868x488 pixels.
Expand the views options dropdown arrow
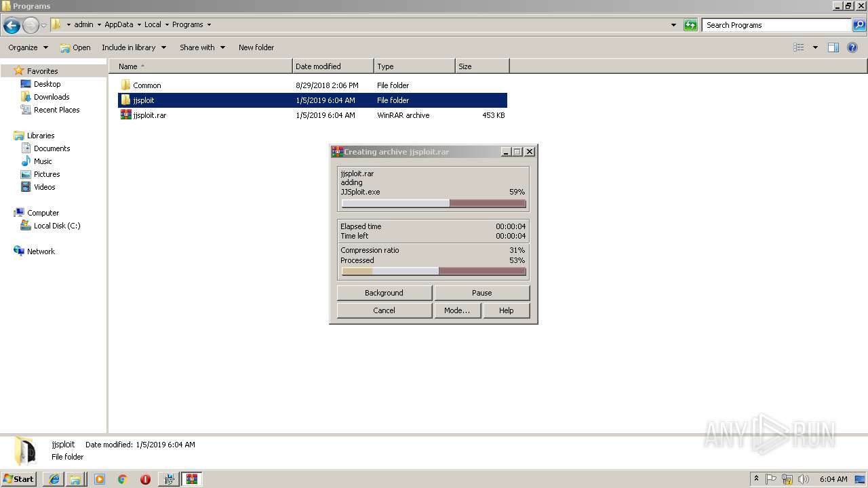click(x=815, y=47)
